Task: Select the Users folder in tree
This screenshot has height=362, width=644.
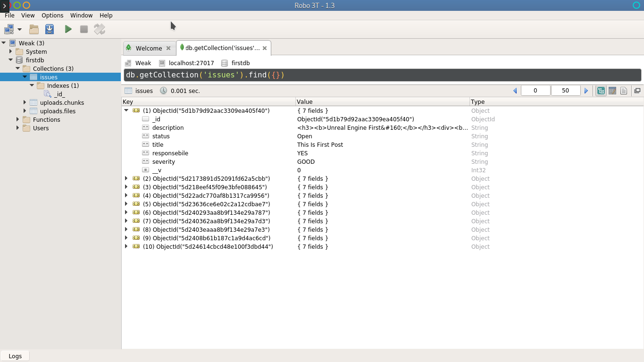Action: click(41, 128)
